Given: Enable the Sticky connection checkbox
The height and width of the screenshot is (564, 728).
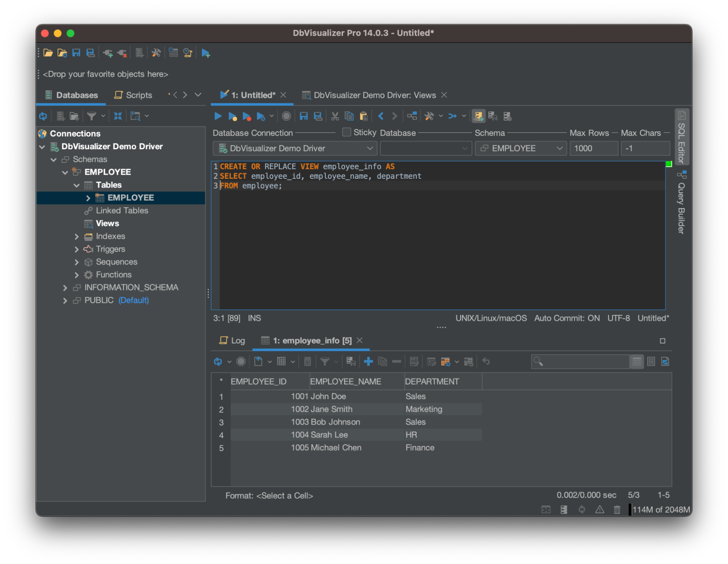Looking at the screenshot, I should coord(346,133).
